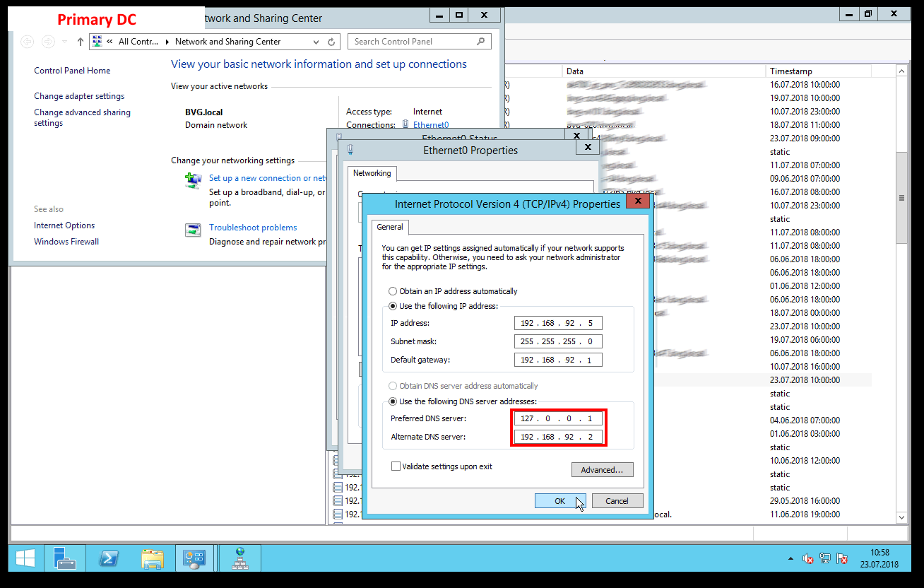924x588 pixels.
Task: Open Server Manager from the taskbar
Action: click(65, 558)
